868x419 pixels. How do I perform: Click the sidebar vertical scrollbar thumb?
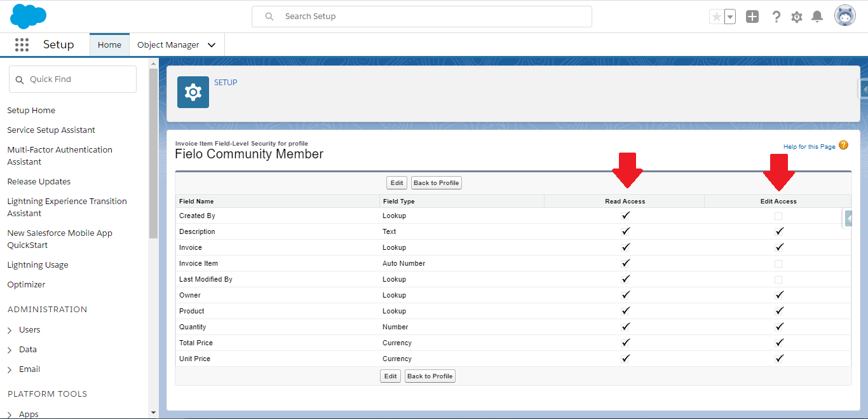[x=153, y=153]
